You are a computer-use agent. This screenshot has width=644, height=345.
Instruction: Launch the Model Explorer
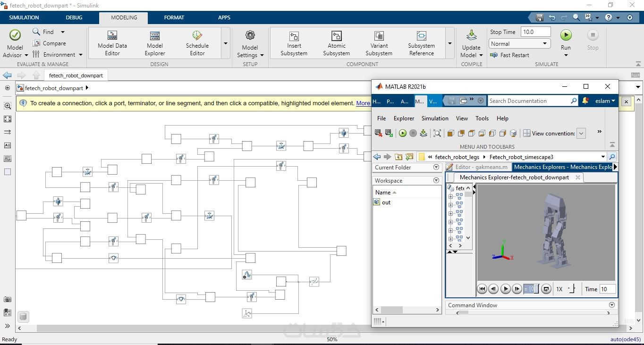pyautogui.click(x=155, y=43)
